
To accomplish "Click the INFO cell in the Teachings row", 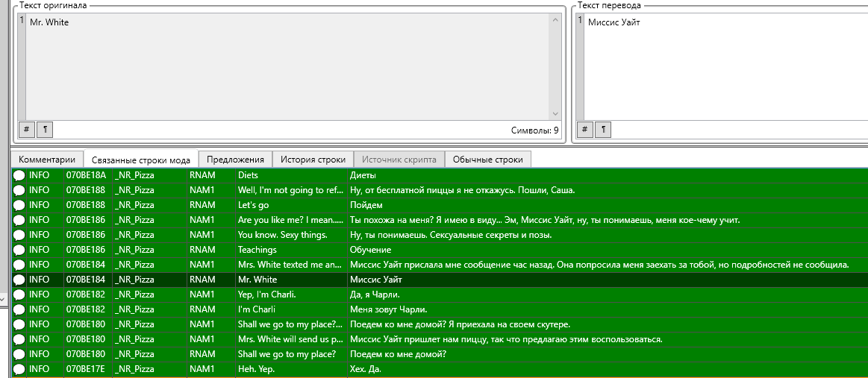I will (x=46, y=250).
